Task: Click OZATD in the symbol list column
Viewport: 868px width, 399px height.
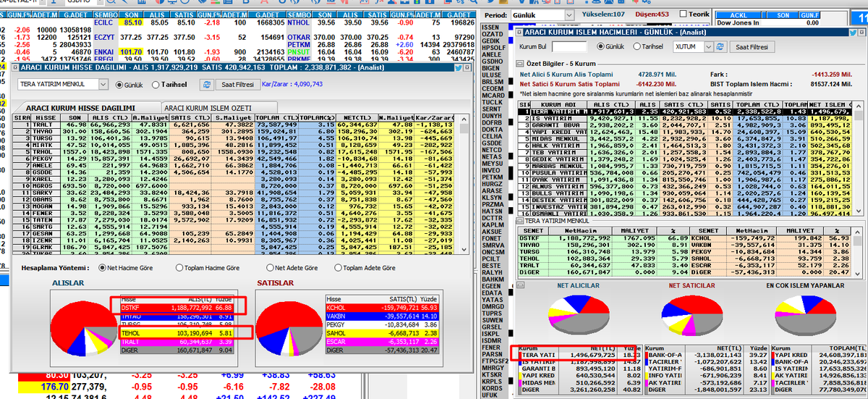Action: (492, 34)
